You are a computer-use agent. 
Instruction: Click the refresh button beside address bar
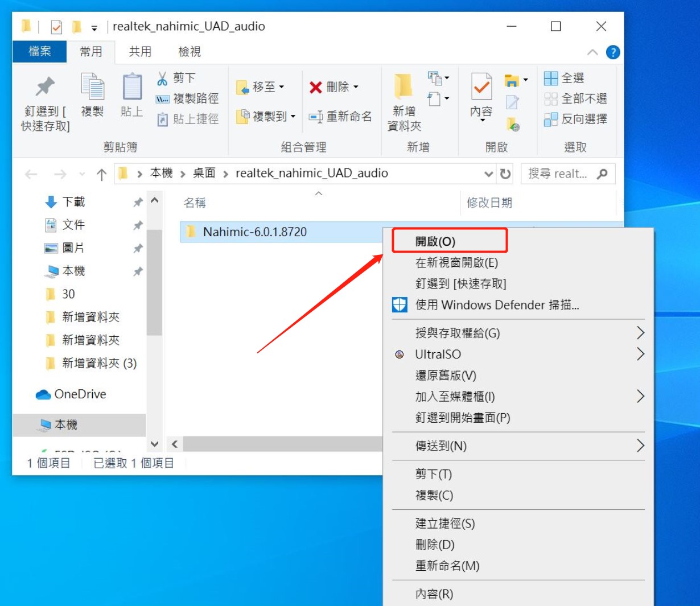tap(505, 174)
